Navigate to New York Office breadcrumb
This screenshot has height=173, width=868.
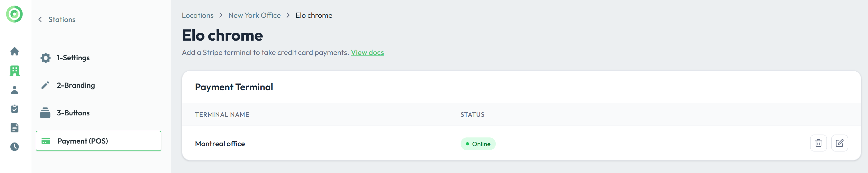255,16
